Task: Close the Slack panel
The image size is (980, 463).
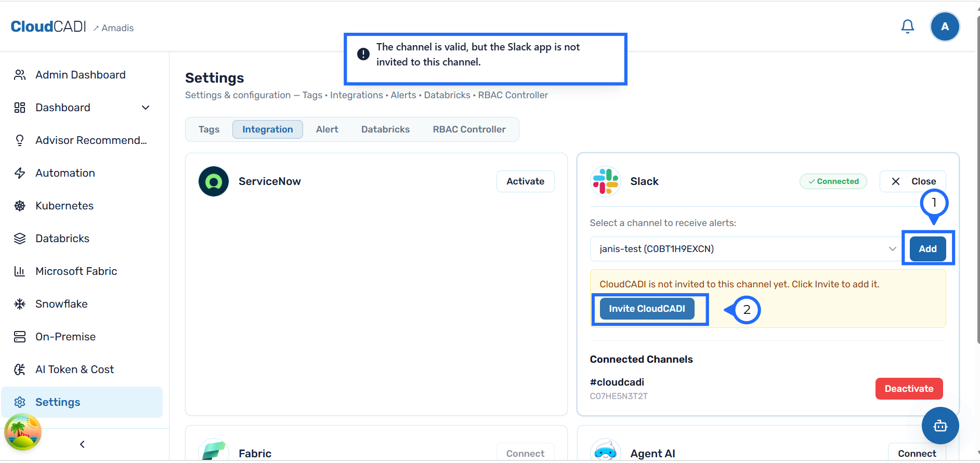Action: pyautogui.click(x=912, y=181)
